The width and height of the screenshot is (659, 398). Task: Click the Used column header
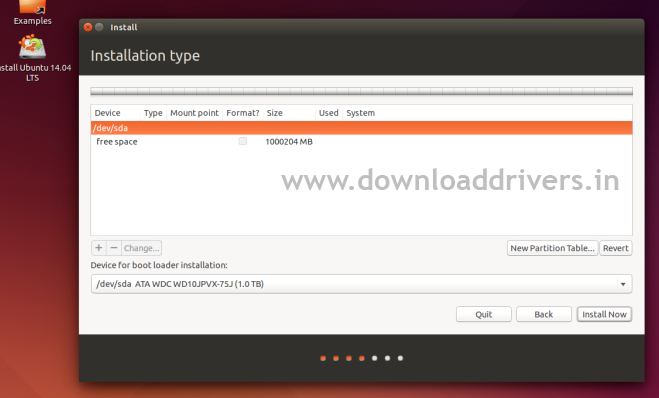(329, 113)
